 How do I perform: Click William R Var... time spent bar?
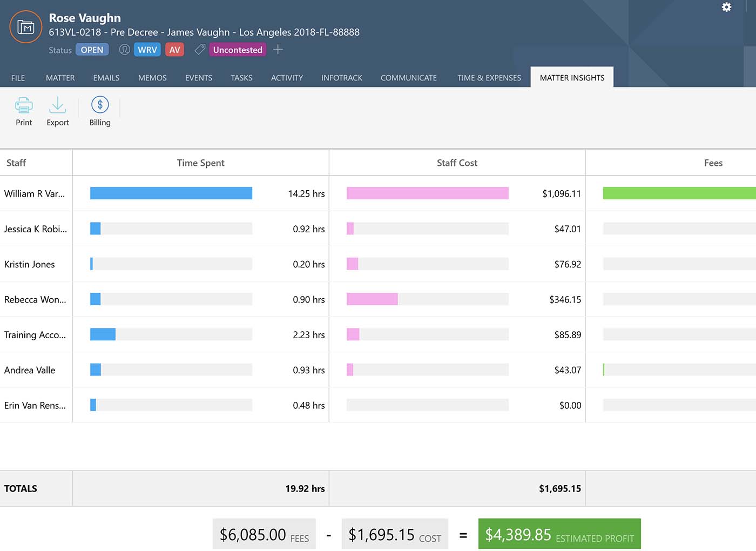(x=171, y=193)
